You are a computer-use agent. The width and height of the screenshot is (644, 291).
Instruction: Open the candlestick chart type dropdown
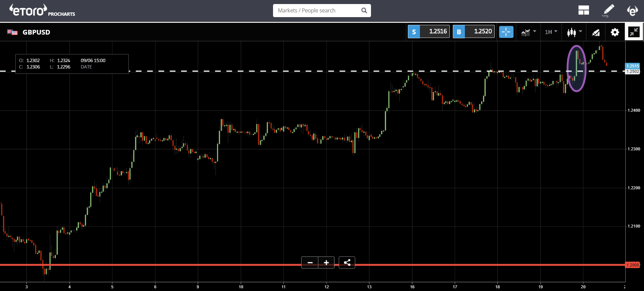point(574,32)
